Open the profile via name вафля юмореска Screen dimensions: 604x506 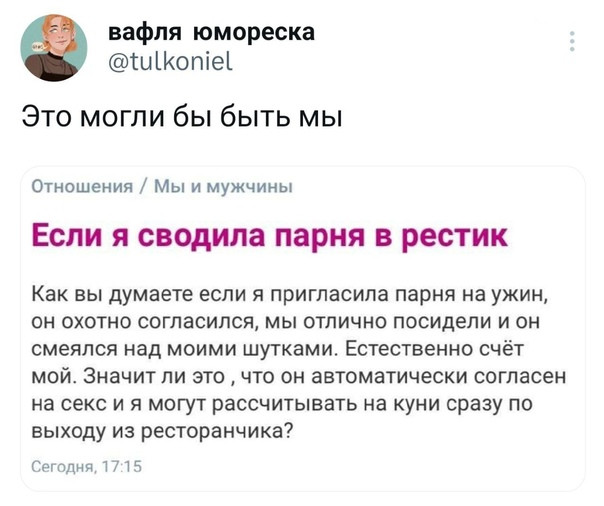click(211, 32)
